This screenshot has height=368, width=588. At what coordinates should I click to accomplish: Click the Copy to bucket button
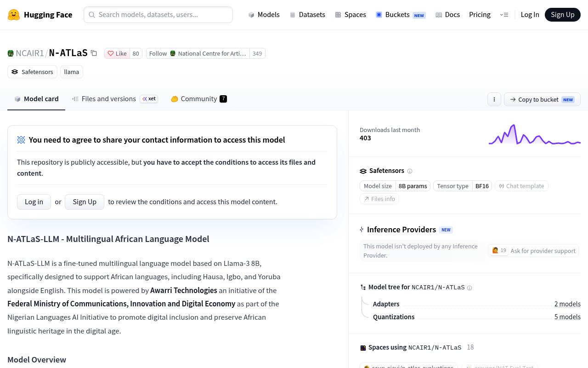click(x=542, y=99)
